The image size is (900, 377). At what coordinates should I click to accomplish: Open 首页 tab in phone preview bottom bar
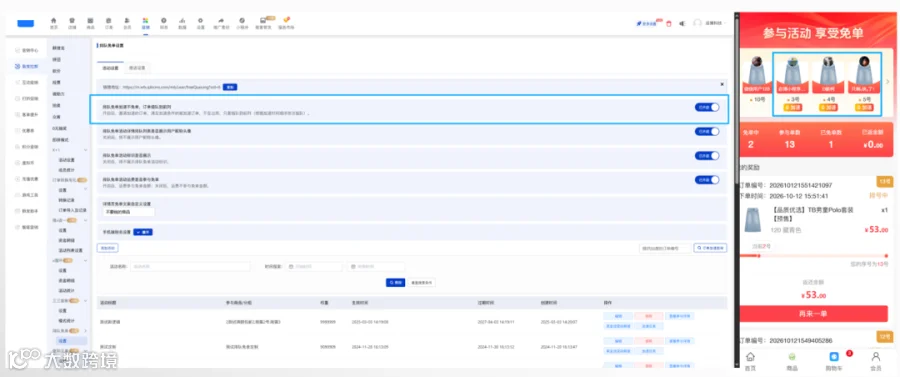[x=750, y=361]
